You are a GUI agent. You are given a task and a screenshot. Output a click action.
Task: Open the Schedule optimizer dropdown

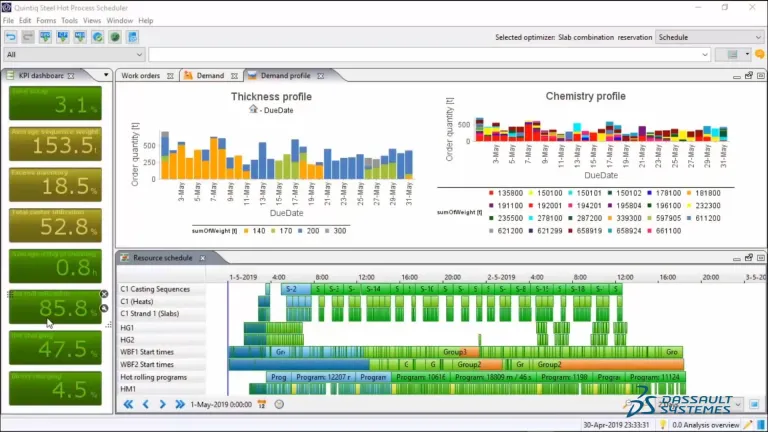709,37
